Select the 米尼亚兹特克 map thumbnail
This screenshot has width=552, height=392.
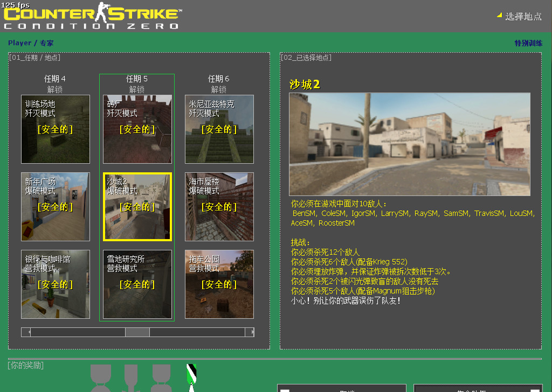219,129
